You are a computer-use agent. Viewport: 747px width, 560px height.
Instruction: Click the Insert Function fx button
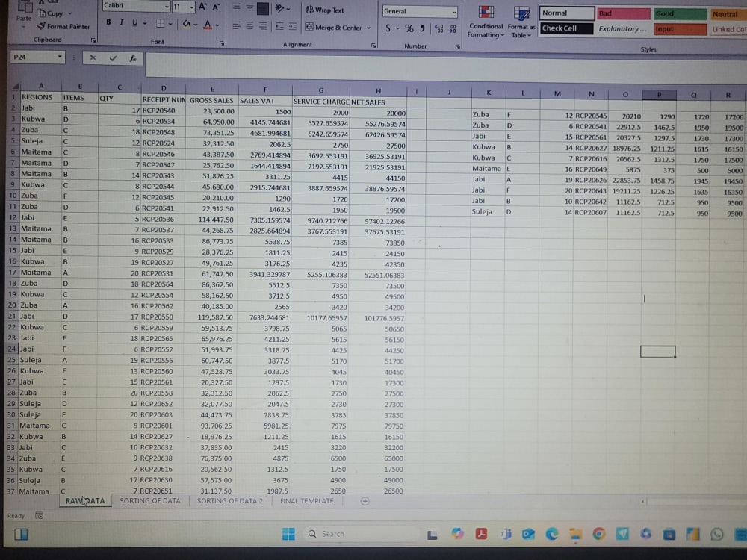point(133,58)
